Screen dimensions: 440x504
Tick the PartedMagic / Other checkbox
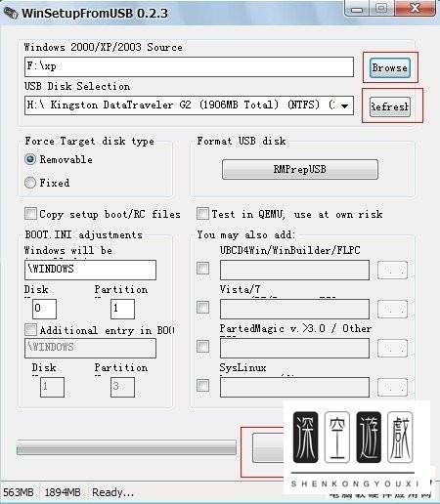[x=202, y=346]
